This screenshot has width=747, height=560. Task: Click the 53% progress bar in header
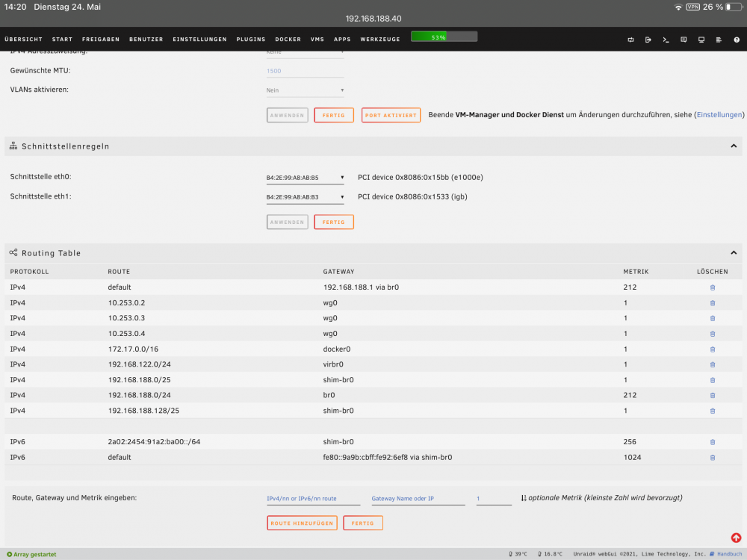pyautogui.click(x=444, y=37)
